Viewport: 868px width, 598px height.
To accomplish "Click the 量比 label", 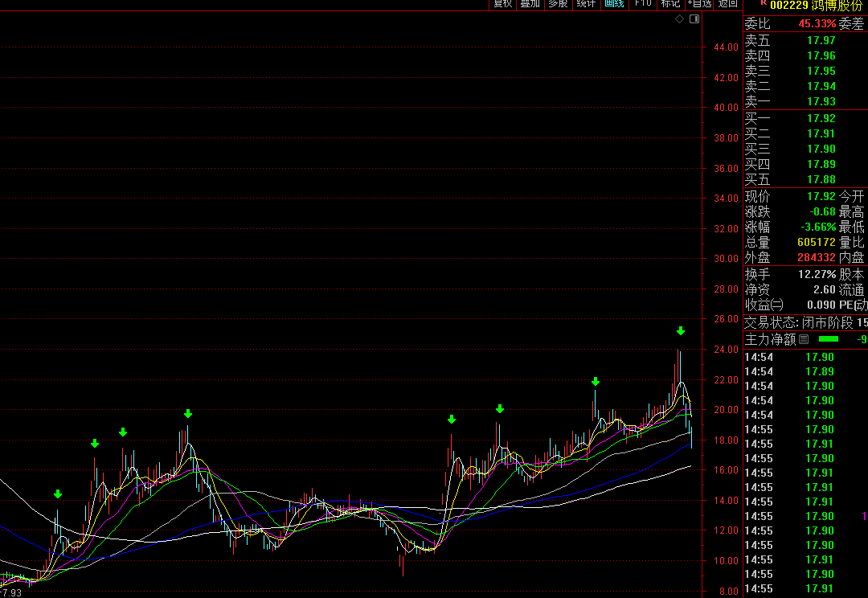I will 851,243.
